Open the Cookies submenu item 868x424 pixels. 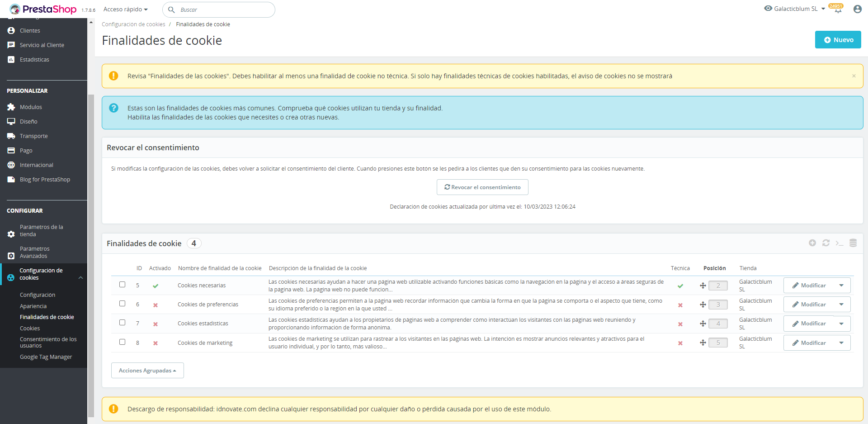[x=30, y=329]
